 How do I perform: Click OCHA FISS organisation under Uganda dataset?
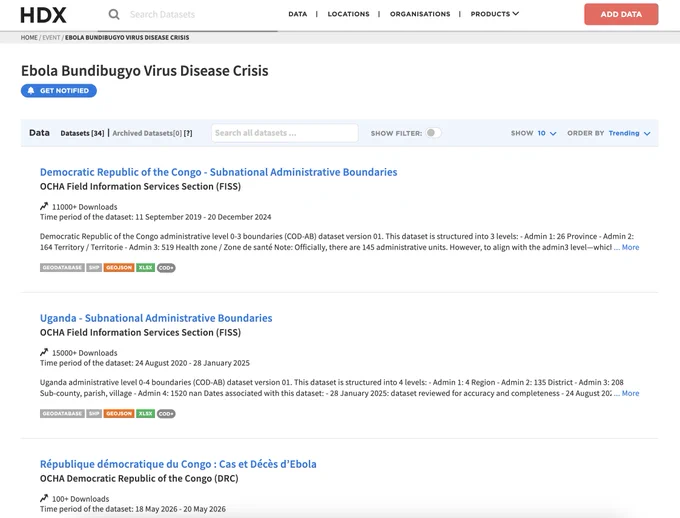(140, 332)
